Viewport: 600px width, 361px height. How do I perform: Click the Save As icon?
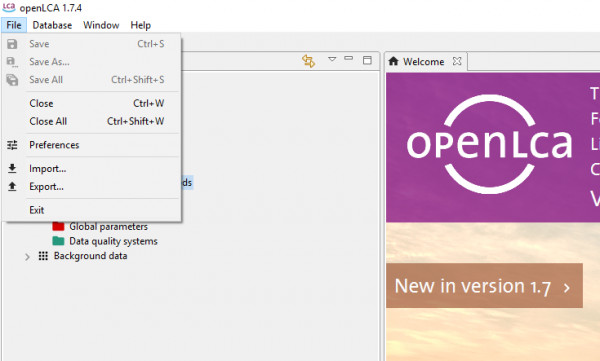coord(12,62)
